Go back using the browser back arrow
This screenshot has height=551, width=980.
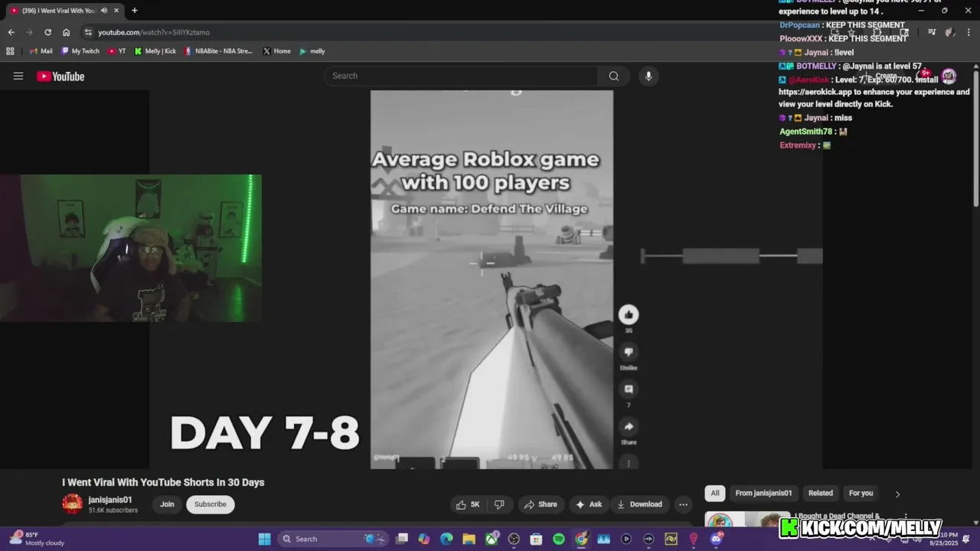coord(11,32)
